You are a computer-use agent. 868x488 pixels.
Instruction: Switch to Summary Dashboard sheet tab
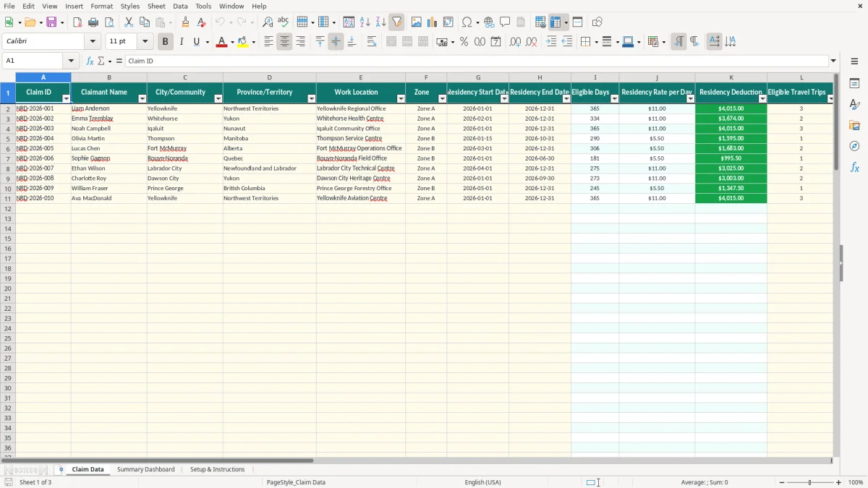(145, 469)
